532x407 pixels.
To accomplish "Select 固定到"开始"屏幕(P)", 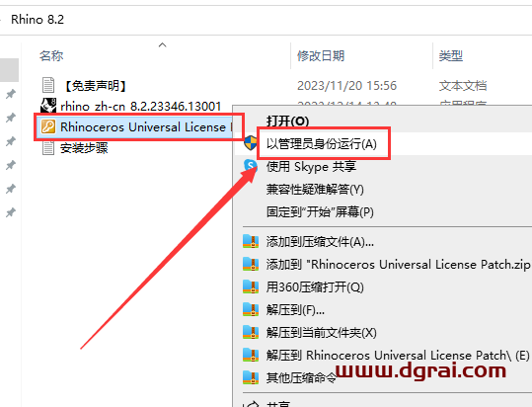I will (x=320, y=211).
